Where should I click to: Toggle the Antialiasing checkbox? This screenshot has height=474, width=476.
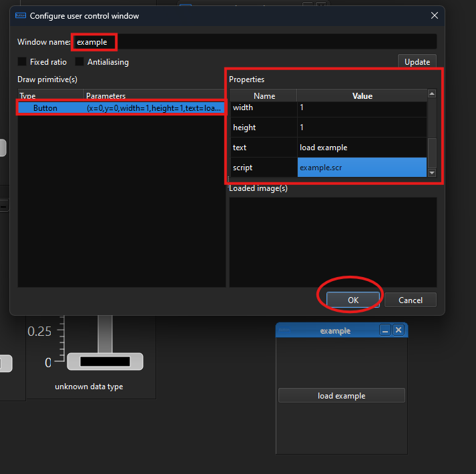pyautogui.click(x=80, y=62)
